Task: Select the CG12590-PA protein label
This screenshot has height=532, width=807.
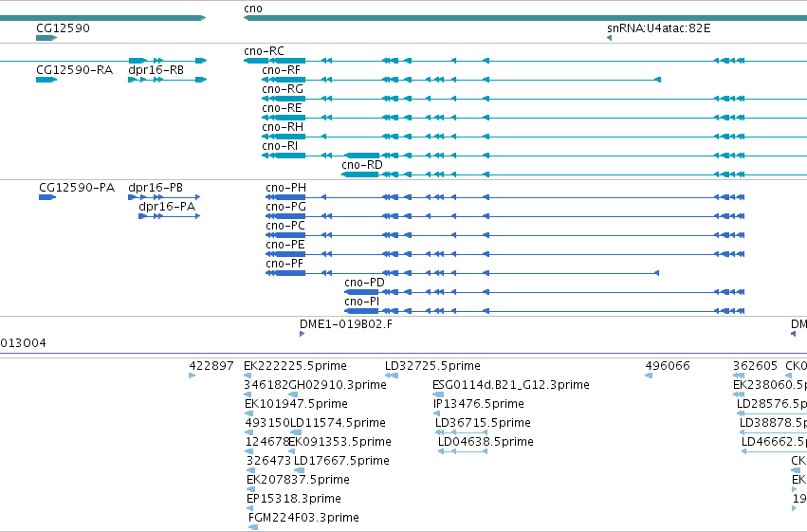Action: pos(77,188)
